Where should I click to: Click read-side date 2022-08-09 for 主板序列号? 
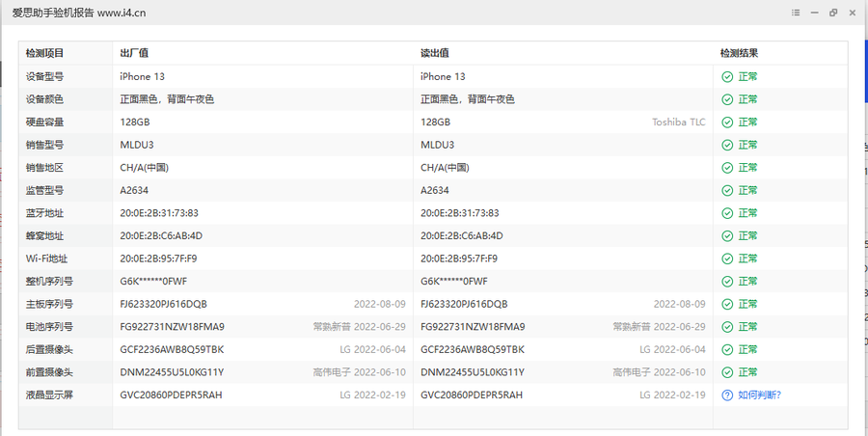click(x=679, y=304)
